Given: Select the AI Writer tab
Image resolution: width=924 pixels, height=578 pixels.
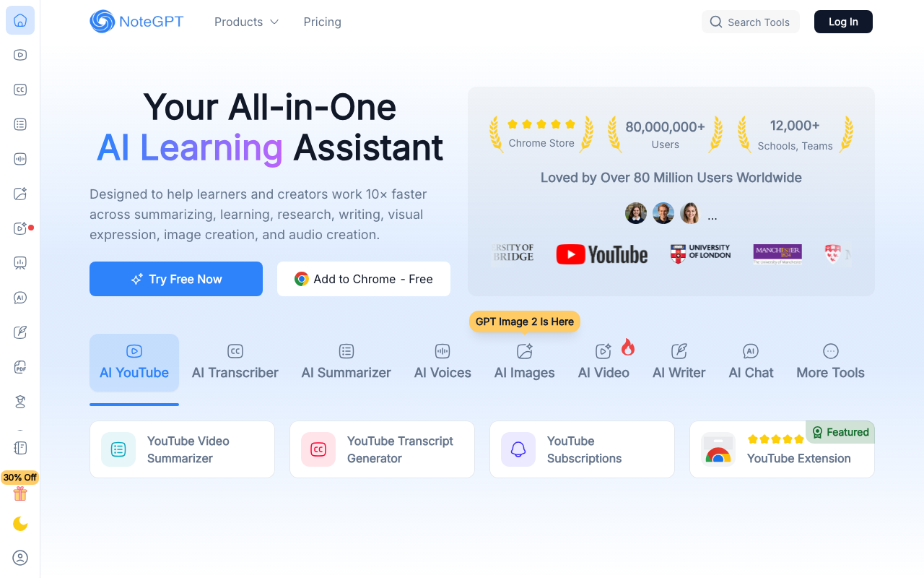Looking at the screenshot, I should (679, 363).
